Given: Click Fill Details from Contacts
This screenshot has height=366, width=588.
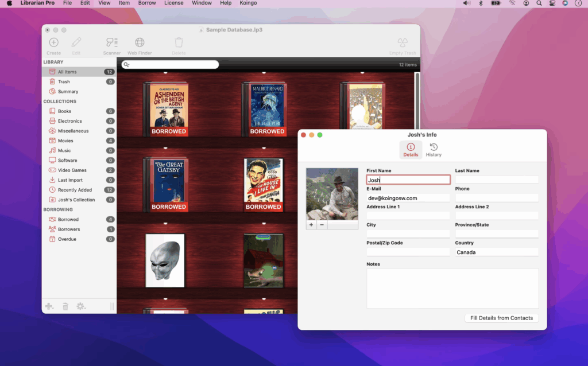Looking at the screenshot, I should coord(501,317).
